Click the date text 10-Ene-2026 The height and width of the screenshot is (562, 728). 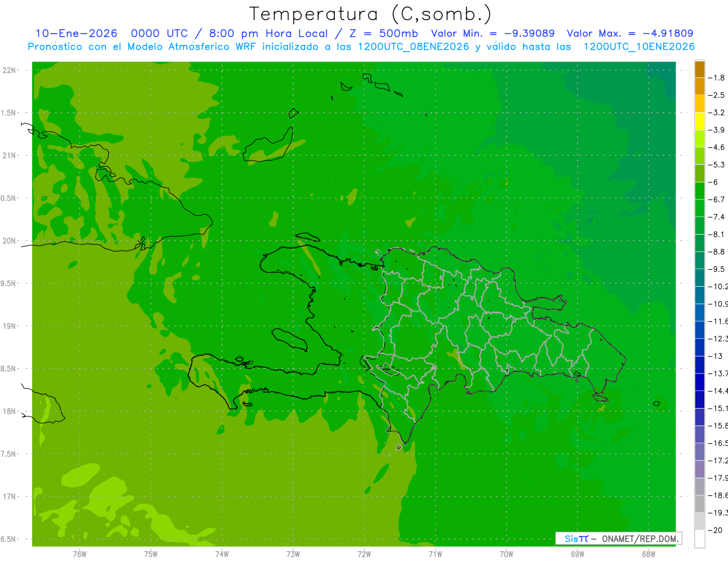click(76, 33)
